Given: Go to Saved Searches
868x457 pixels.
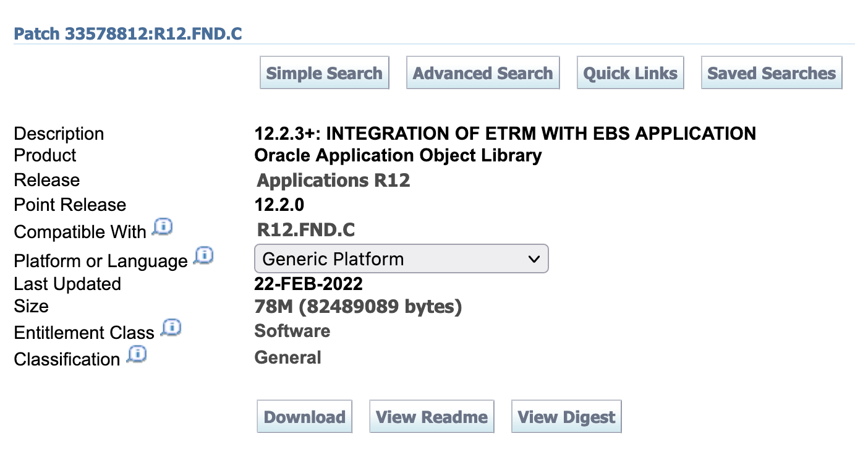Looking at the screenshot, I should pyautogui.click(x=771, y=73).
